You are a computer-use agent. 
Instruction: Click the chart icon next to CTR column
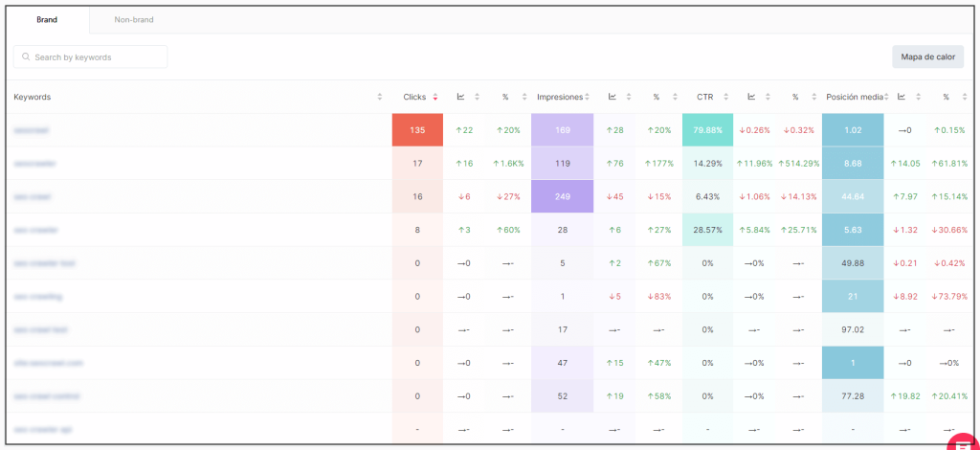tap(751, 97)
